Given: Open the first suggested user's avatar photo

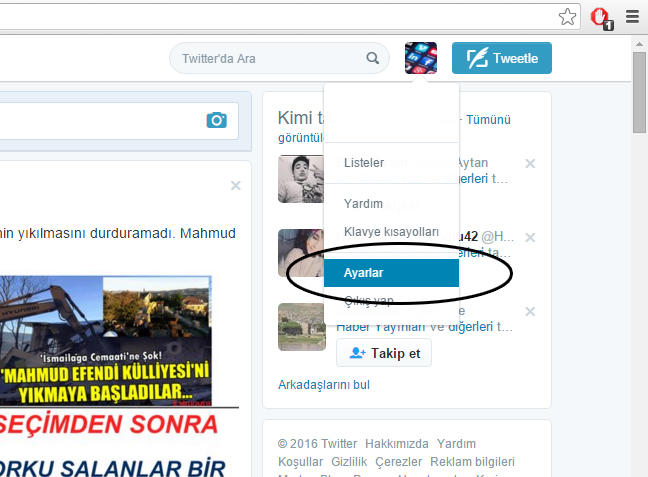Looking at the screenshot, I should pos(301,179).
